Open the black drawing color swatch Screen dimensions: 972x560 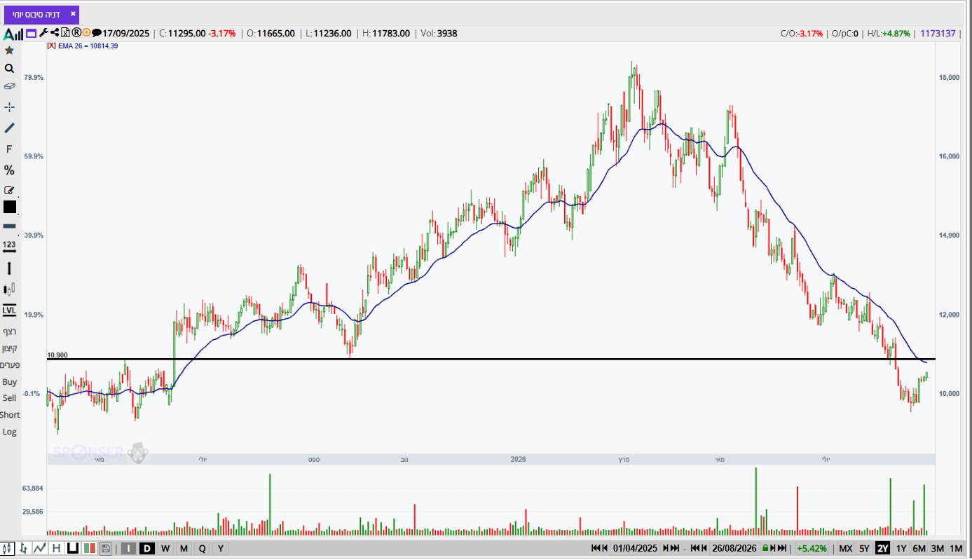[x=9, y=207]
